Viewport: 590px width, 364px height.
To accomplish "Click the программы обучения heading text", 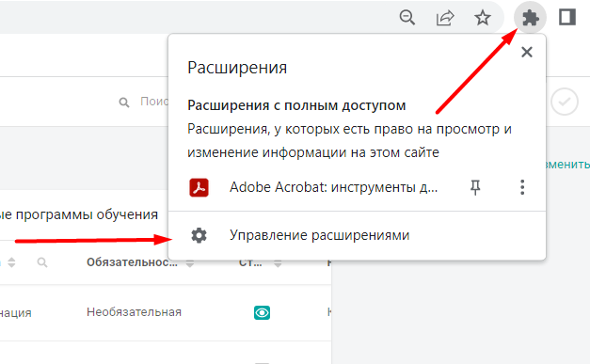I will point(87,214).
